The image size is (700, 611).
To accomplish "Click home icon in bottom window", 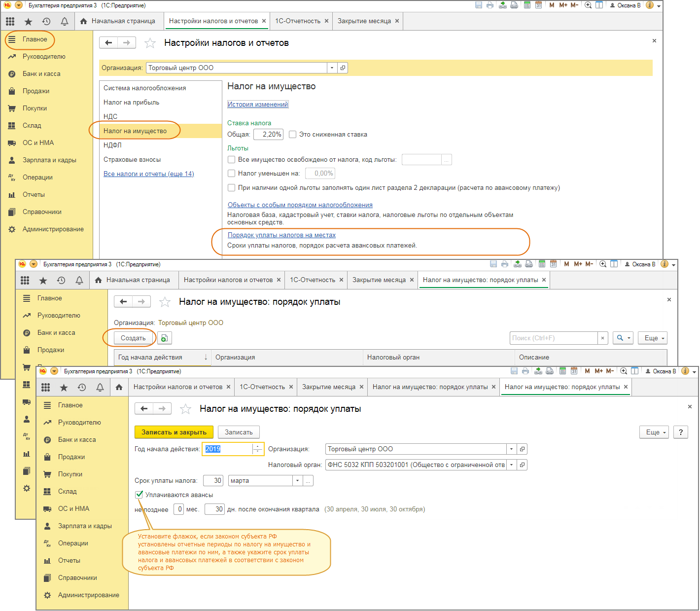I will [119, 387].
